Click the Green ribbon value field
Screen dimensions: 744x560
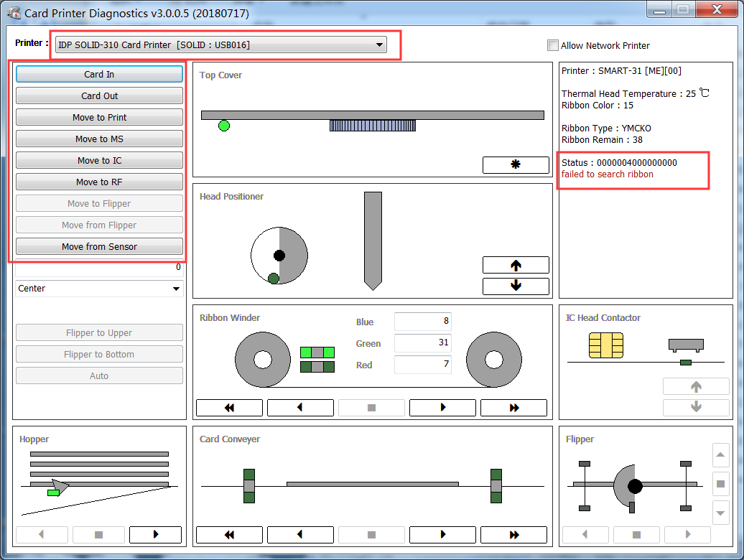point(422,343)
